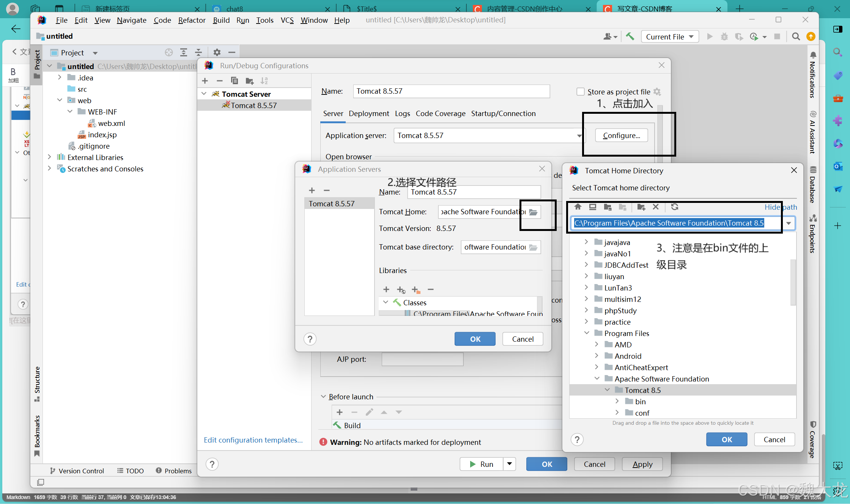Click OK in Tomcat Home Directory dialog
This screenshot has width=850, height=504.
727,440
